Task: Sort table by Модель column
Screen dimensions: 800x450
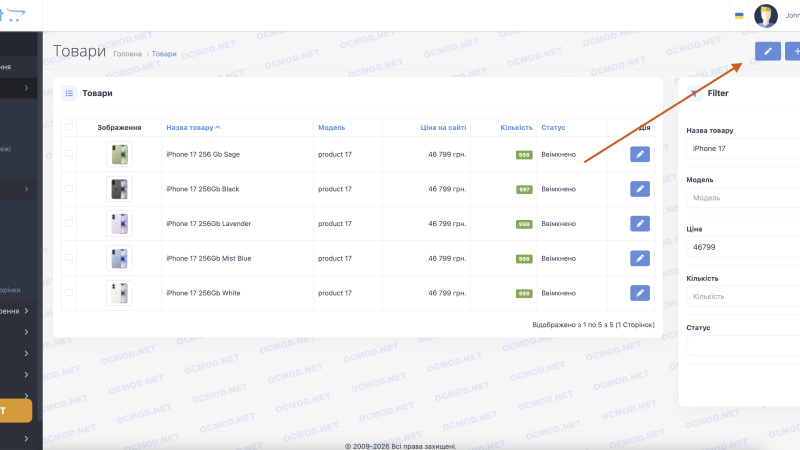Action: click(x=332, y=128)
